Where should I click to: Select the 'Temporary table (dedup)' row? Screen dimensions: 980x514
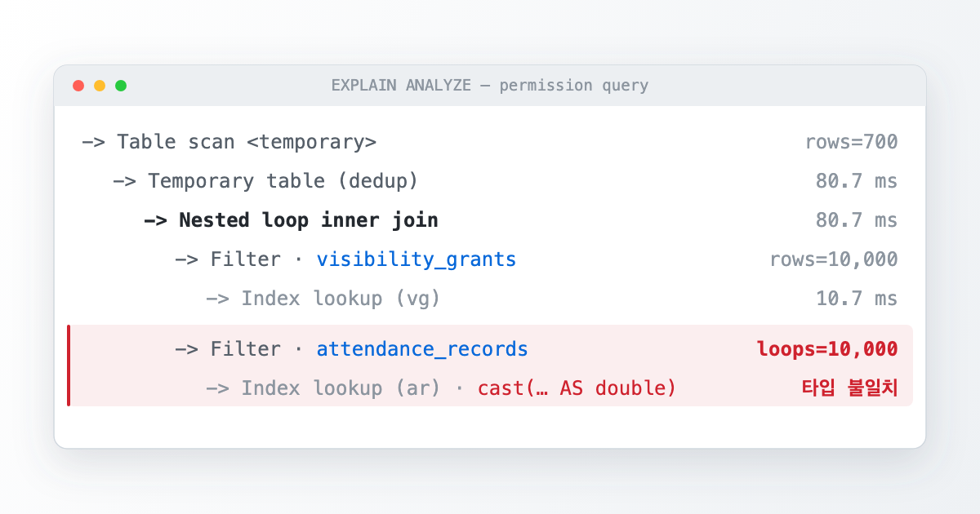pos(490,181)
